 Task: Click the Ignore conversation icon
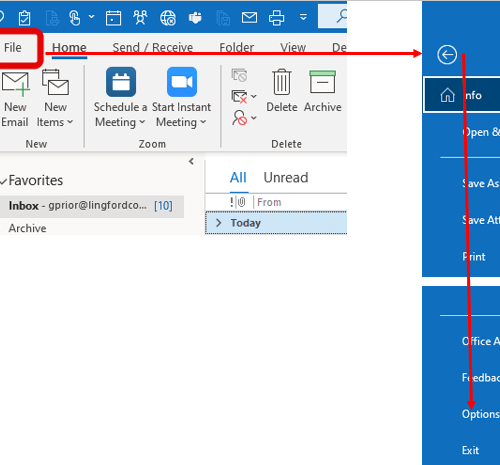pyautogui.click(x=239, y=75)
